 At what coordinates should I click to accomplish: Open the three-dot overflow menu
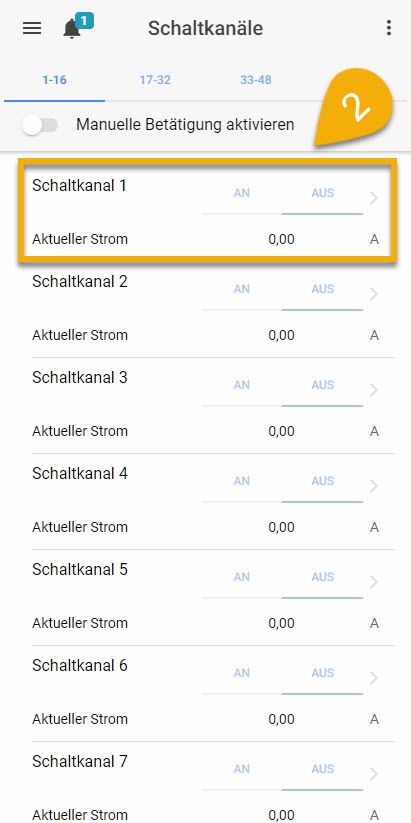coord(388,28)
